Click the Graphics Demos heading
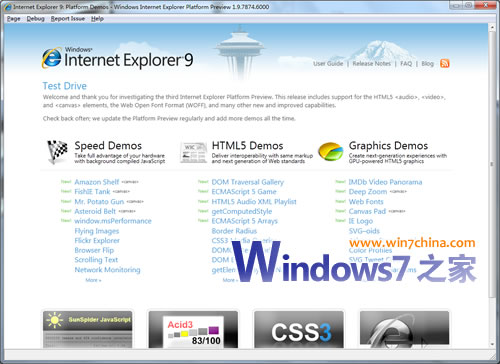The height and width of the screenshot is (364, 500). point(388,146)
